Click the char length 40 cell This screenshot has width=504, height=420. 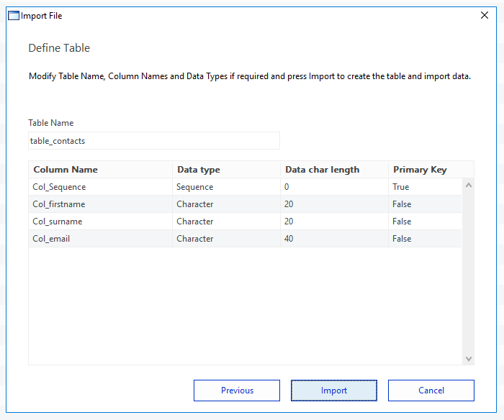(x=334, y=239)
